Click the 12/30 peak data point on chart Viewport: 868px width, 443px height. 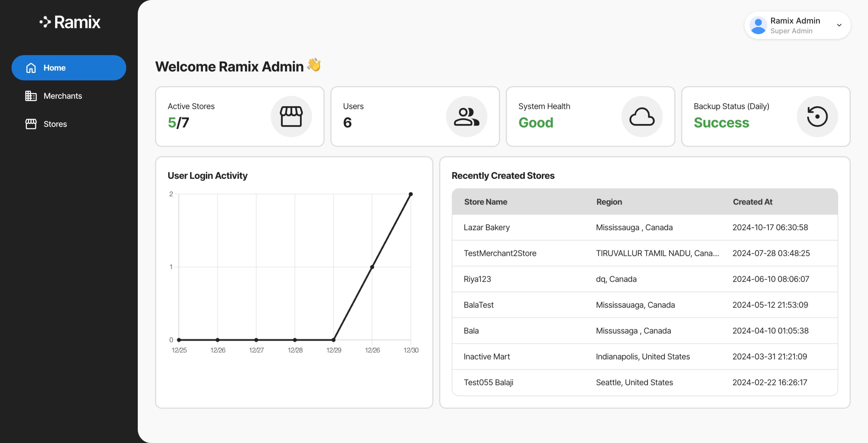[x=411, y=194]
